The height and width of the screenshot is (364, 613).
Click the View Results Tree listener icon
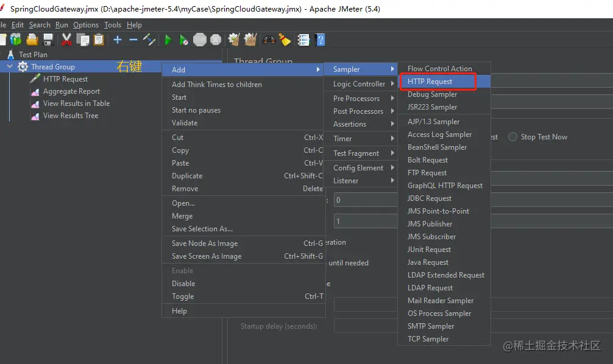(x=35, y=116)
